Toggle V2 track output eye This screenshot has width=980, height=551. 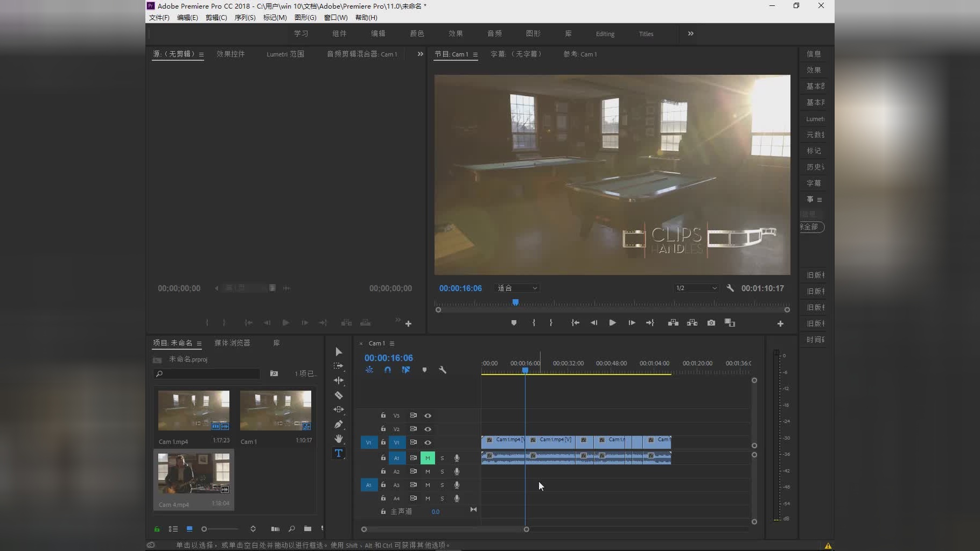[x=428, y=429]
